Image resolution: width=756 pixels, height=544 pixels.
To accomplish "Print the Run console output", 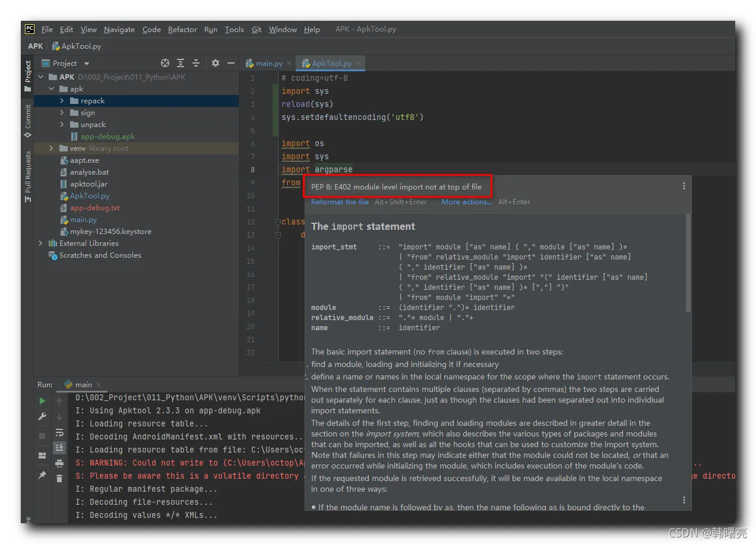I will tap(59, 463).
